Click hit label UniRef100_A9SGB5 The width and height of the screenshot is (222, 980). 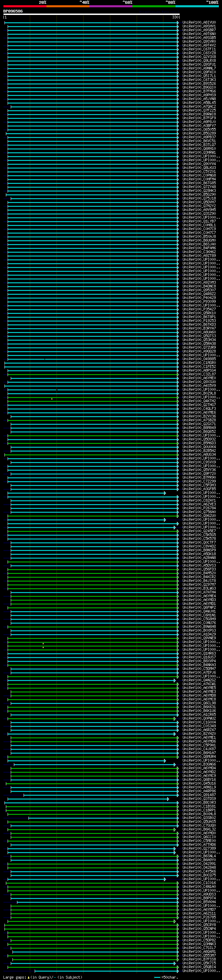pyautogui.click(x=199, y=38)
